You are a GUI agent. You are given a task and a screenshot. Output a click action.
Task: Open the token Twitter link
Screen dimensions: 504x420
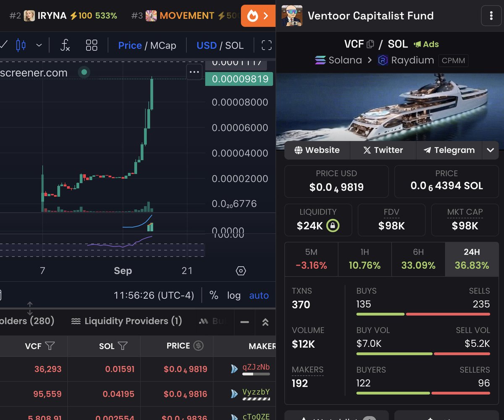click(383, 150)
